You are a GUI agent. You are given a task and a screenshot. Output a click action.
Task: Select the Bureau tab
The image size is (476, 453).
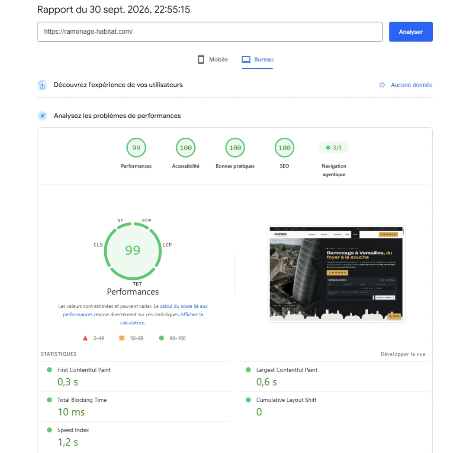[257, 60]
